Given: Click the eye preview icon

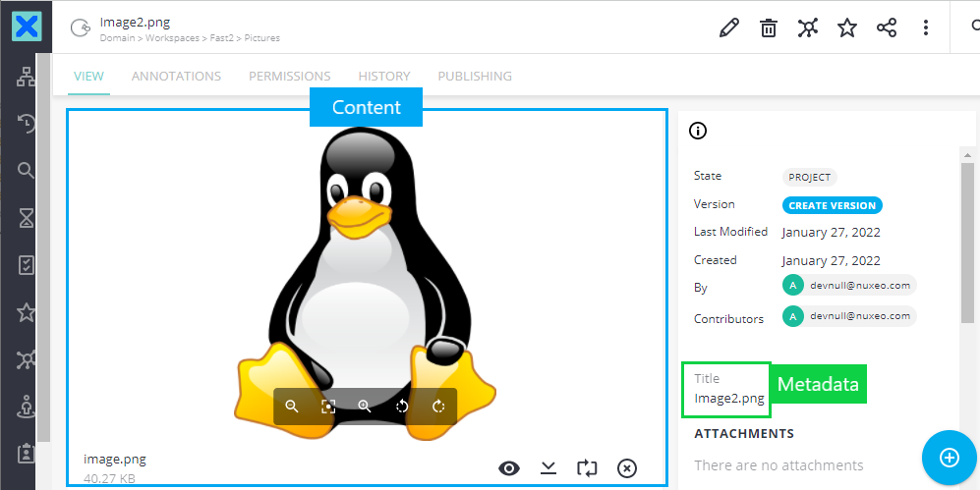Looking at the screenshot, I should [x=509, y=468].
